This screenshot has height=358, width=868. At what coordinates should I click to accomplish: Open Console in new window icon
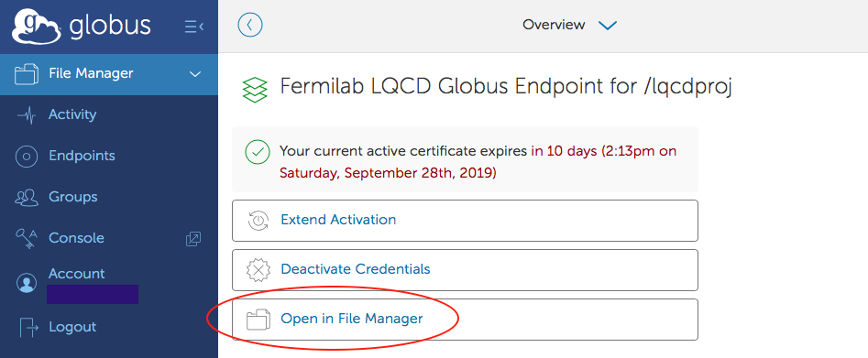(193, 238)
